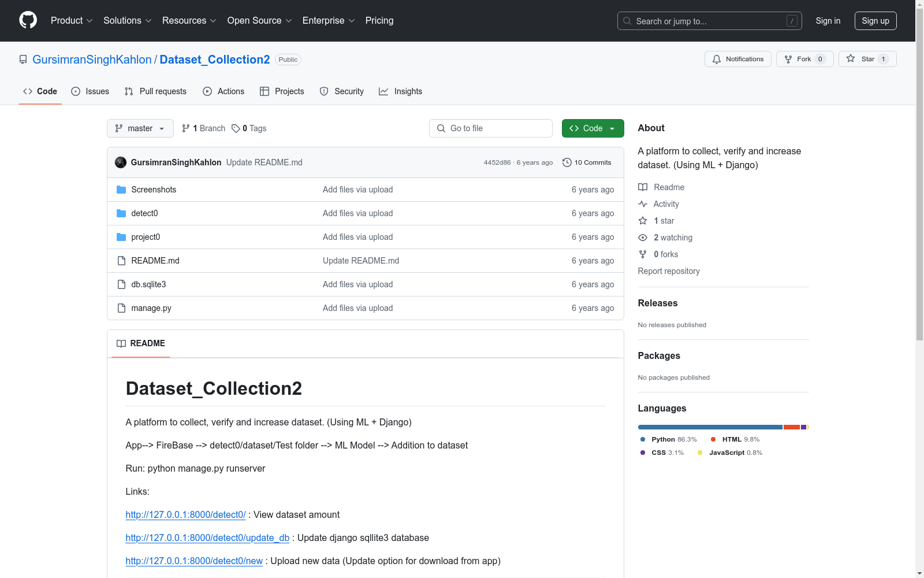Switch to the Actions tab
This screenshot has width=924, height=578.
[223, 91]
